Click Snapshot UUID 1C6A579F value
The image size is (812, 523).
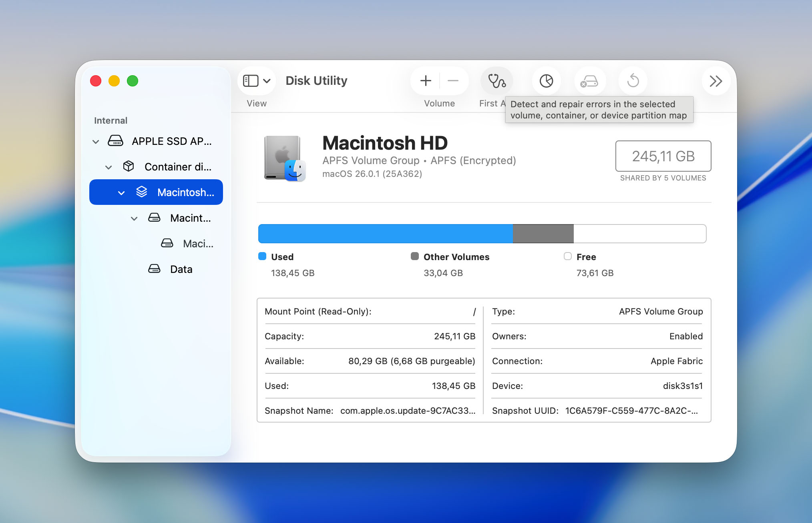pos(631,411)
